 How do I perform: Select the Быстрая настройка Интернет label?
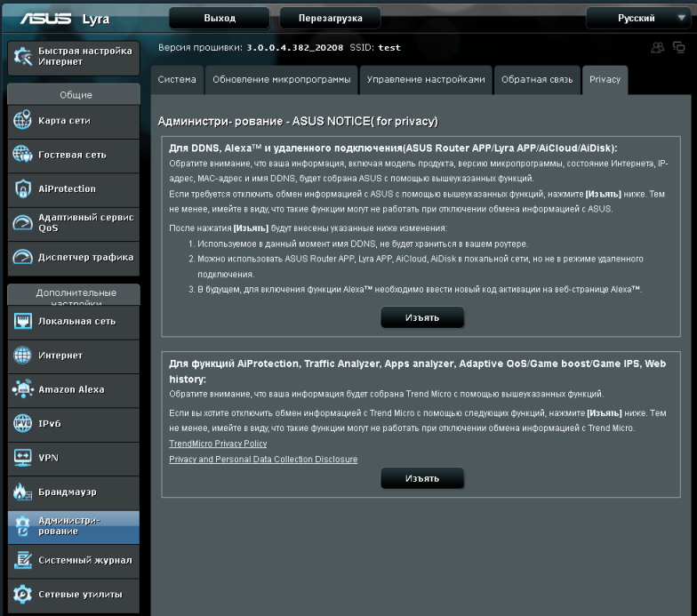point(85,57)
